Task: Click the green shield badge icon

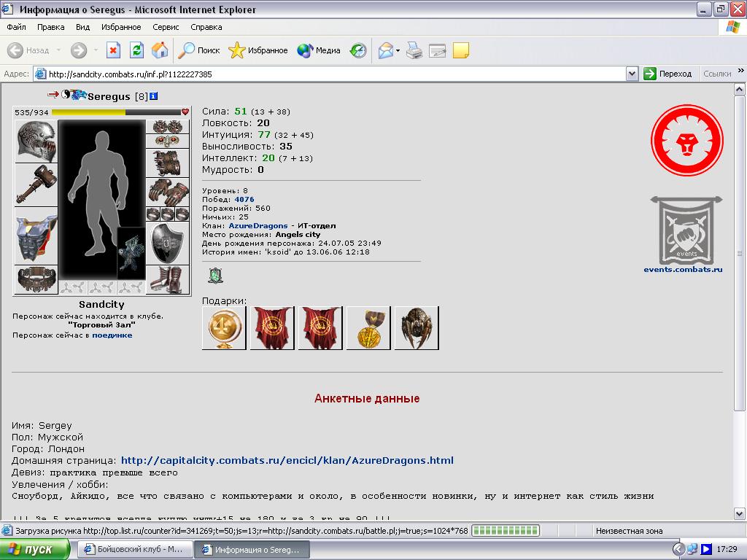Action: tap(215, 276)
